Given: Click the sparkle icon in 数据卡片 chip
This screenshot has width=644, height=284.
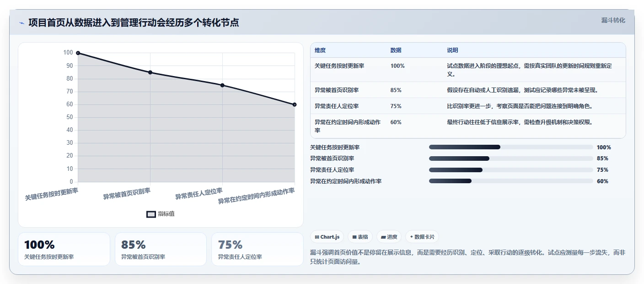Looking at the screenshot, I should (x=412, y=237).
